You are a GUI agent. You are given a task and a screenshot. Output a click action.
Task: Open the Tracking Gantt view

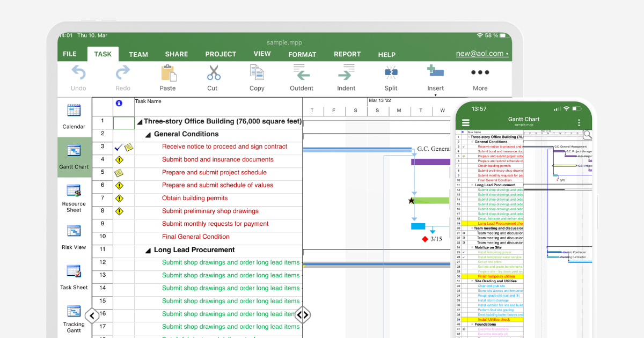click(74, 317)
